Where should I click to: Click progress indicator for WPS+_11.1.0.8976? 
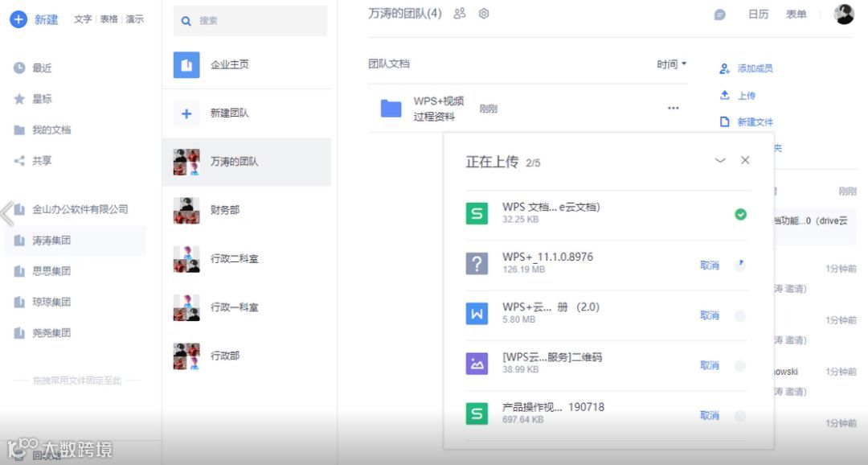(740, 265)
